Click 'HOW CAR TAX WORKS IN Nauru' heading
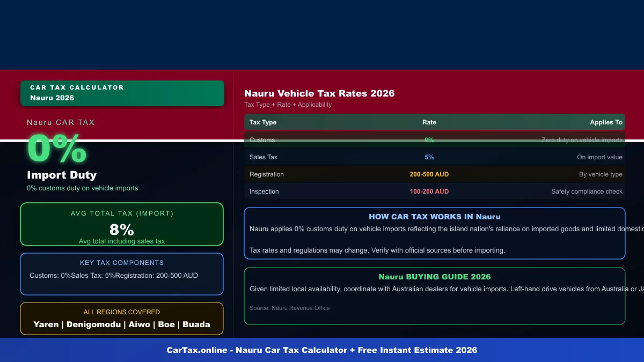Screen dimensions: 644x362 point(435,217)
